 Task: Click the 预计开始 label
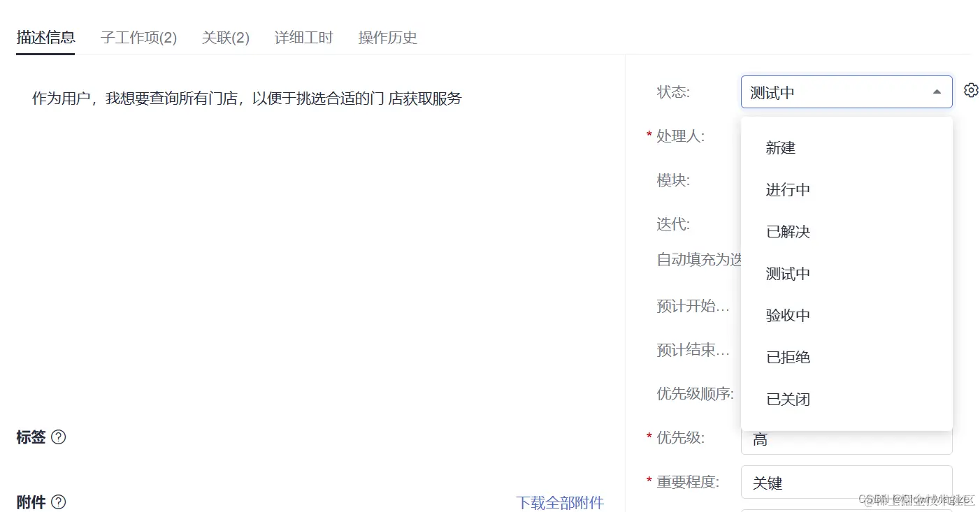693,306
